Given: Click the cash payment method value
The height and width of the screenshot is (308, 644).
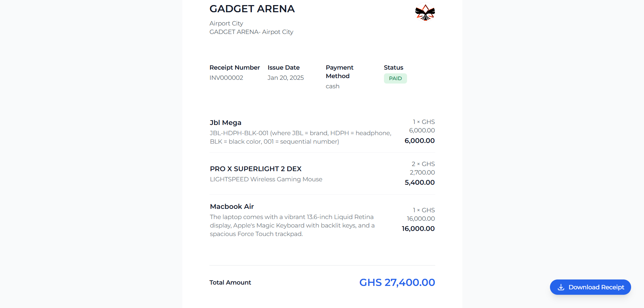Looking at the screenshot, I should pos(332,86).
